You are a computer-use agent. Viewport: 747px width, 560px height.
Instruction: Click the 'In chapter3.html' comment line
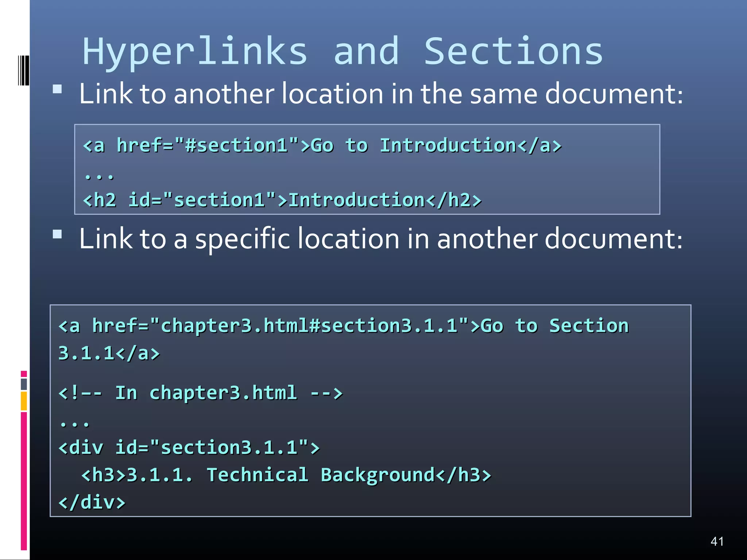[x=200, y=393]
